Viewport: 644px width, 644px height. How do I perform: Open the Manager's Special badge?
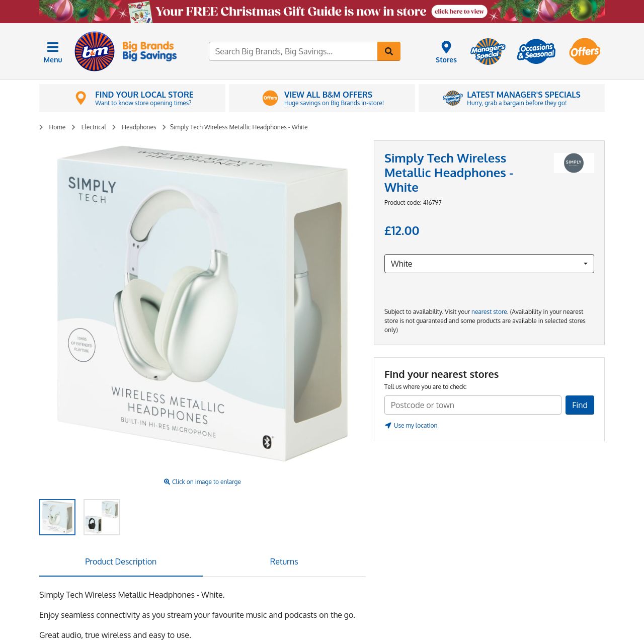488,51
